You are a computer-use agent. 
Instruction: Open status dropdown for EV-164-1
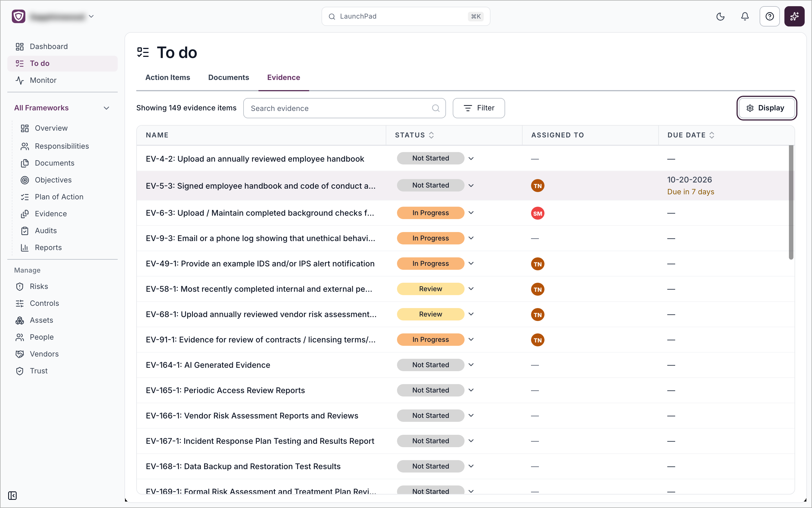(x=471, y=365)
